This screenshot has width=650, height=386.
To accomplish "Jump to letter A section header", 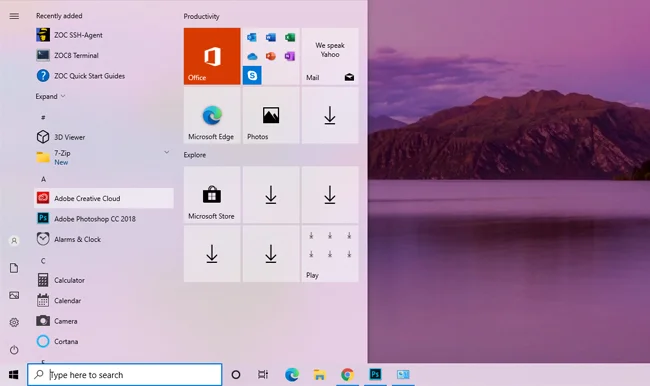I will [x=43, y=179].
